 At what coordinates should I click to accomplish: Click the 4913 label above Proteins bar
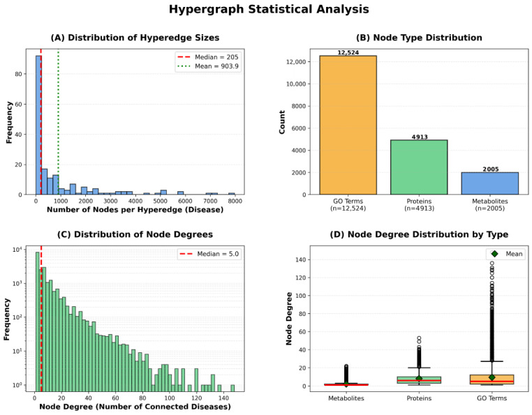click(x=420, y=137)
